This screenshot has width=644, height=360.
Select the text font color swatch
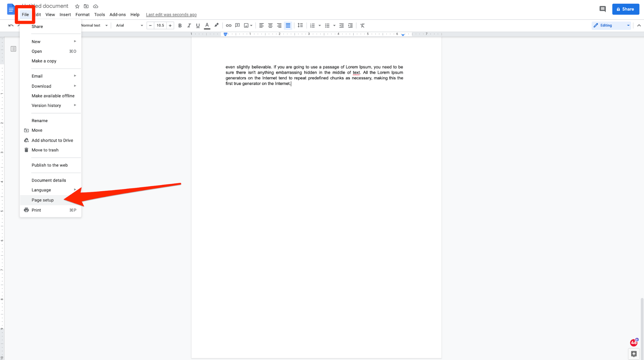point(207,25)
